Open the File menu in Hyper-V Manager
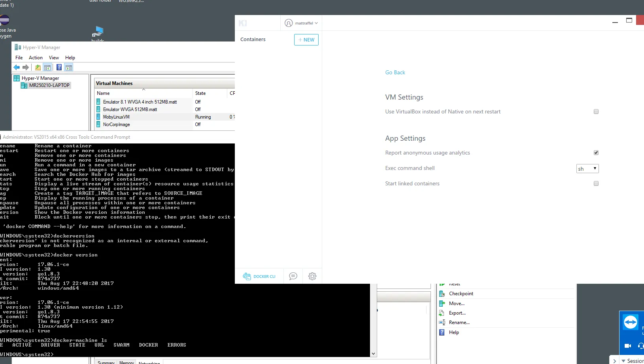Image resolution: width=644 pixels, height=364 pixels. (19, 58)
